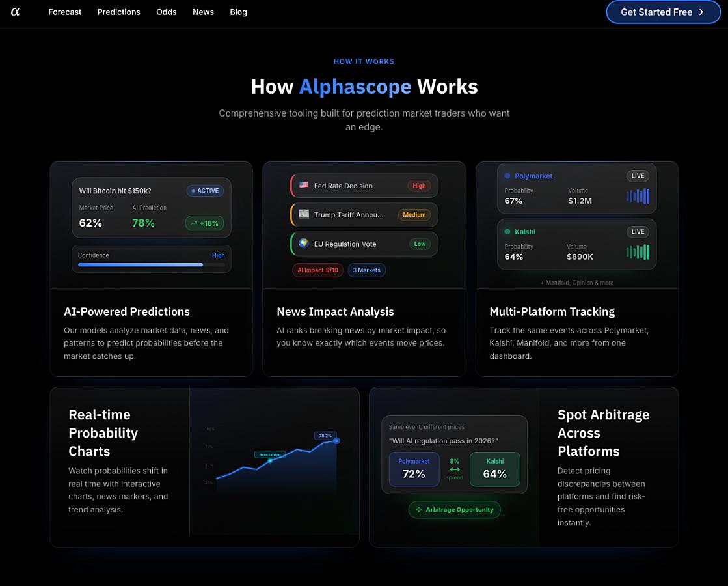Click the AI Impact 9/10 tag
Screen dimensions: 728x586
pos(317,270)
